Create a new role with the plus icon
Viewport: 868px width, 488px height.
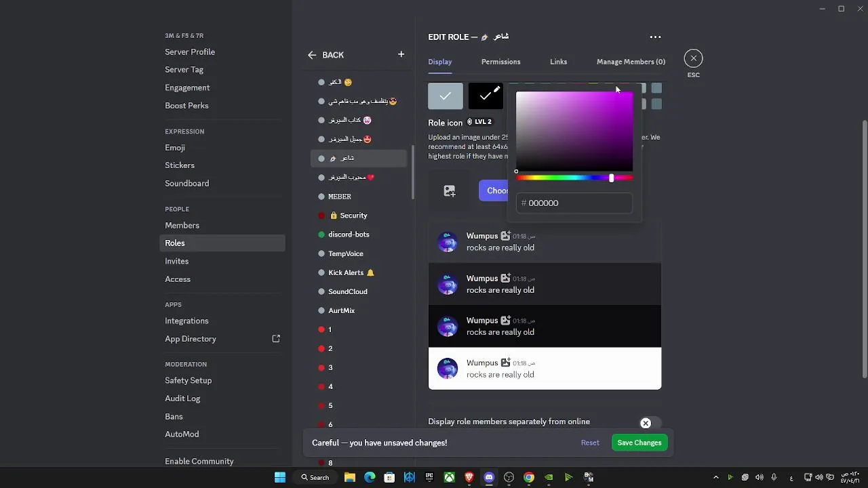tap(401, 54)
